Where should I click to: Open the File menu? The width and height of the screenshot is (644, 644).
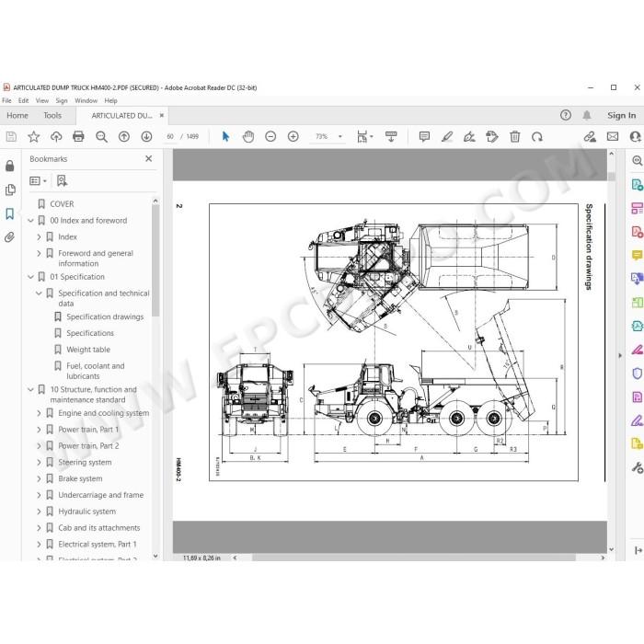pyautogui.click(x=7, y=100)
